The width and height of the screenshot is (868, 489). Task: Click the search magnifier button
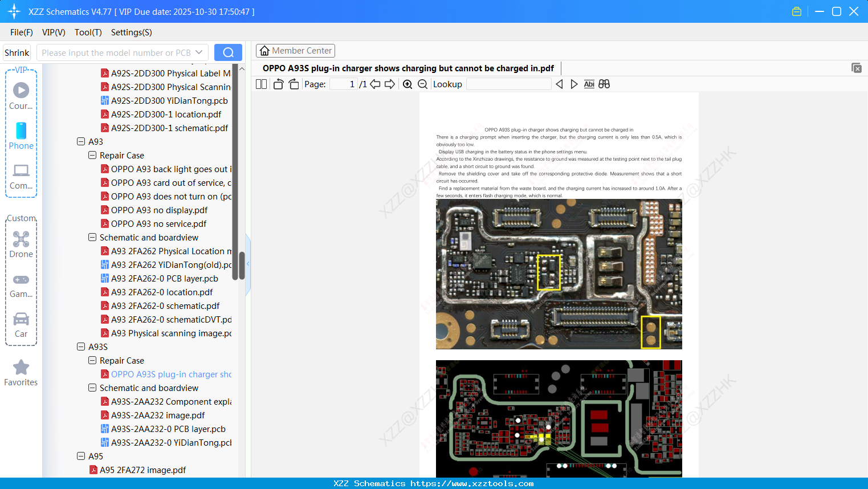click(228, 52)
